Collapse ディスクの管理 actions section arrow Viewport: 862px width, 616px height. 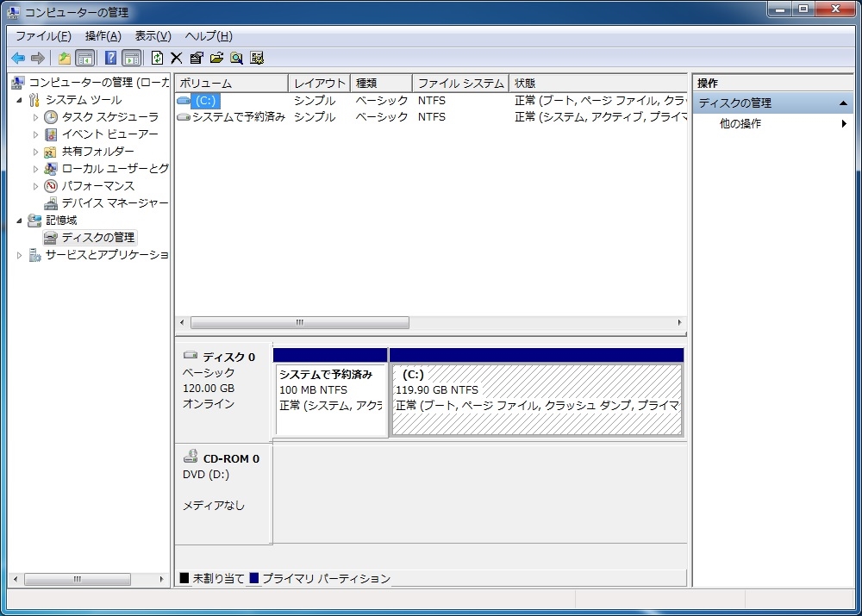[843, 103]
